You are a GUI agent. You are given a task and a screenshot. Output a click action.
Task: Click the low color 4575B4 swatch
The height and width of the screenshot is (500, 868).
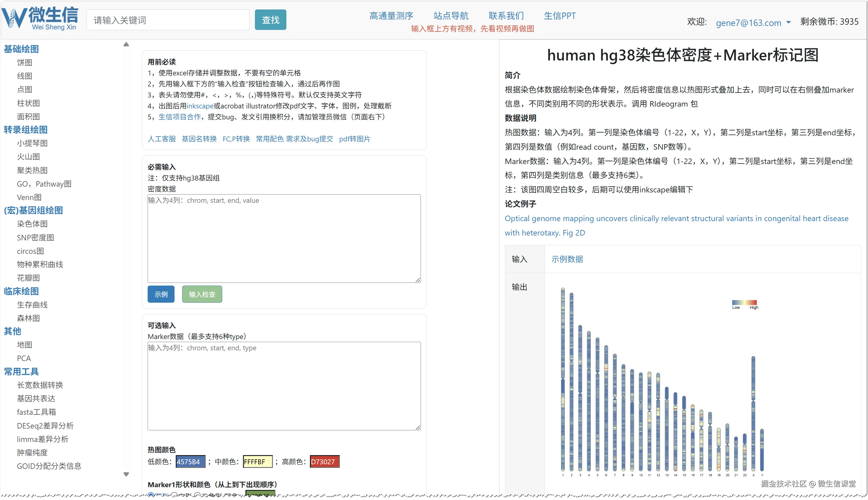coord(190,462)
